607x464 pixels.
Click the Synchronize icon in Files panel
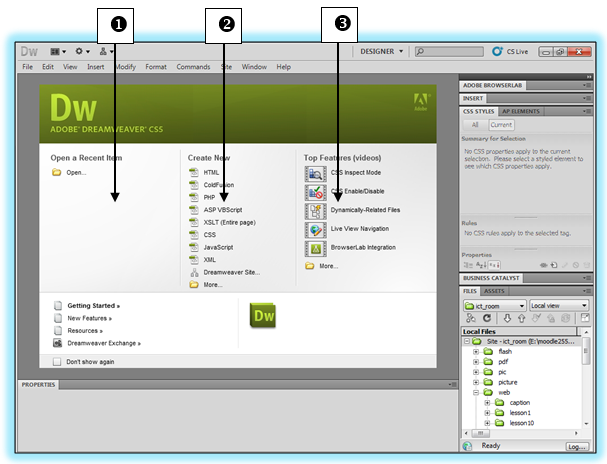click(566, 318)
